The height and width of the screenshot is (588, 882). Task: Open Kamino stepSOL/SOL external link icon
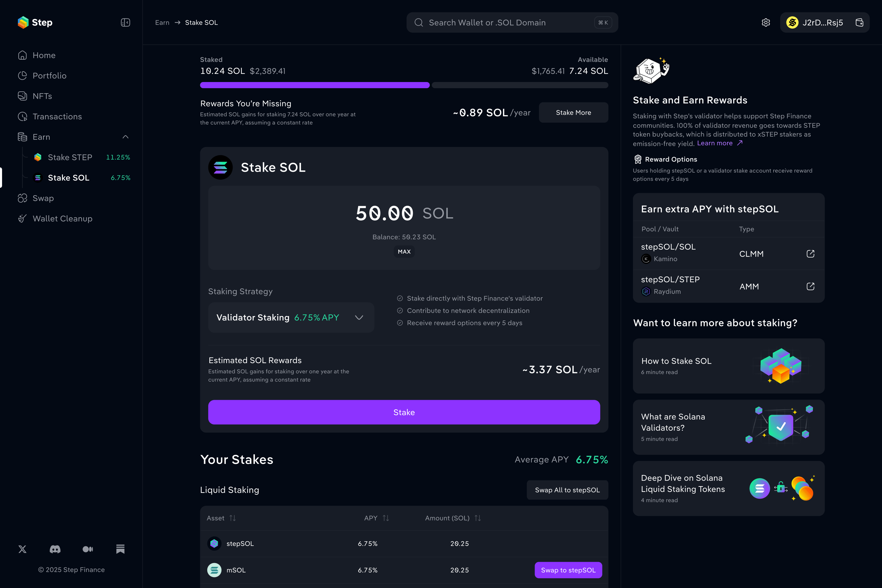tap(810, 254)
